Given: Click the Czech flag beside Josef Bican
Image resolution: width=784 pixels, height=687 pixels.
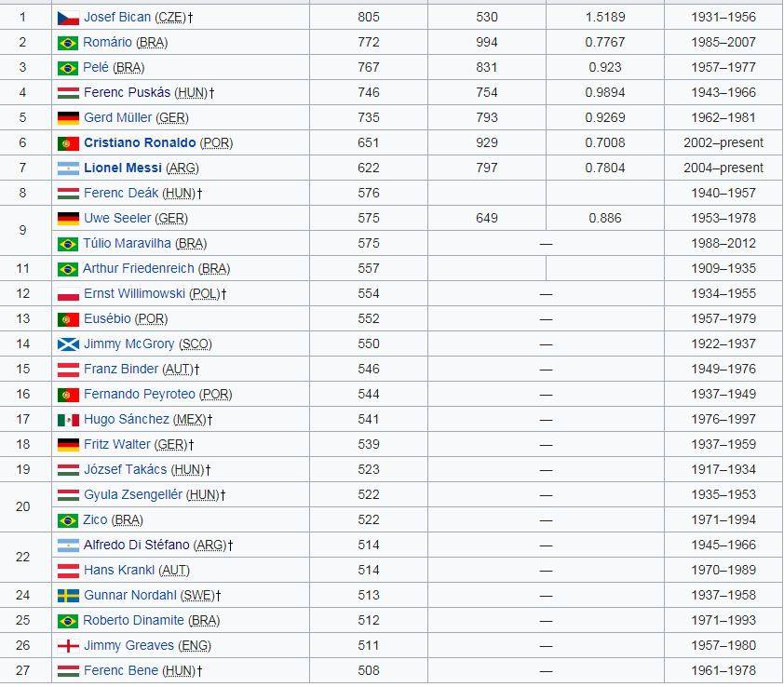Looking at the screenshot, I should [x=68, y=18].
